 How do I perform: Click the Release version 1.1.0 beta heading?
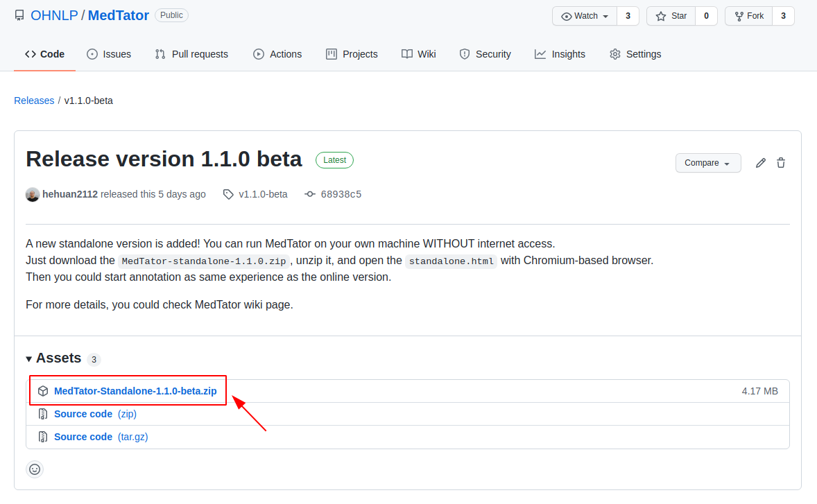point(164,159)
